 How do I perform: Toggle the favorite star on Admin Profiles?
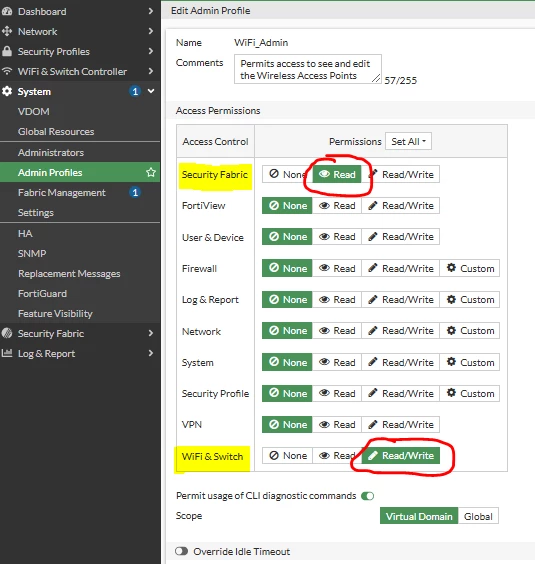point(151,172)
